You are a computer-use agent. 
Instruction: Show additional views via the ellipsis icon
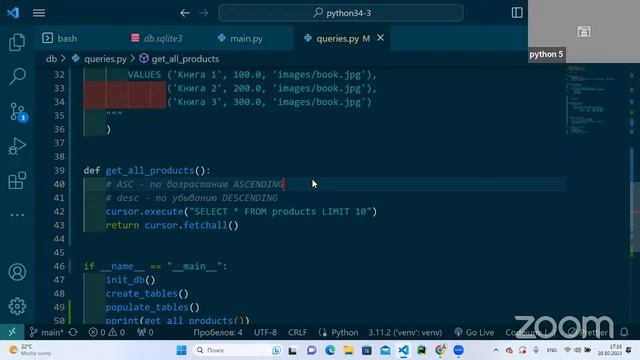coord(17,215)
